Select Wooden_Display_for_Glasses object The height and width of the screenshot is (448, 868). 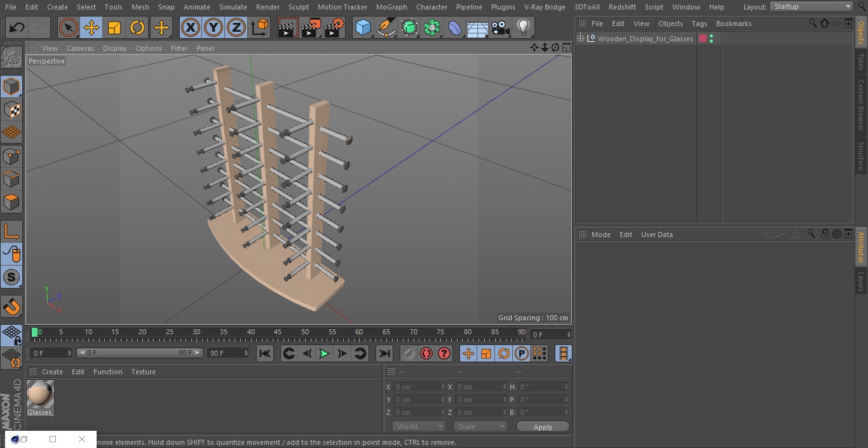pyautogui.click(x=645, y=39)
